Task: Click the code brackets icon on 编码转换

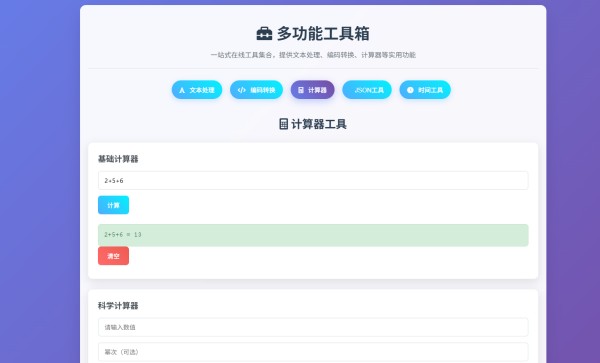Action: [x=241, y=90]
